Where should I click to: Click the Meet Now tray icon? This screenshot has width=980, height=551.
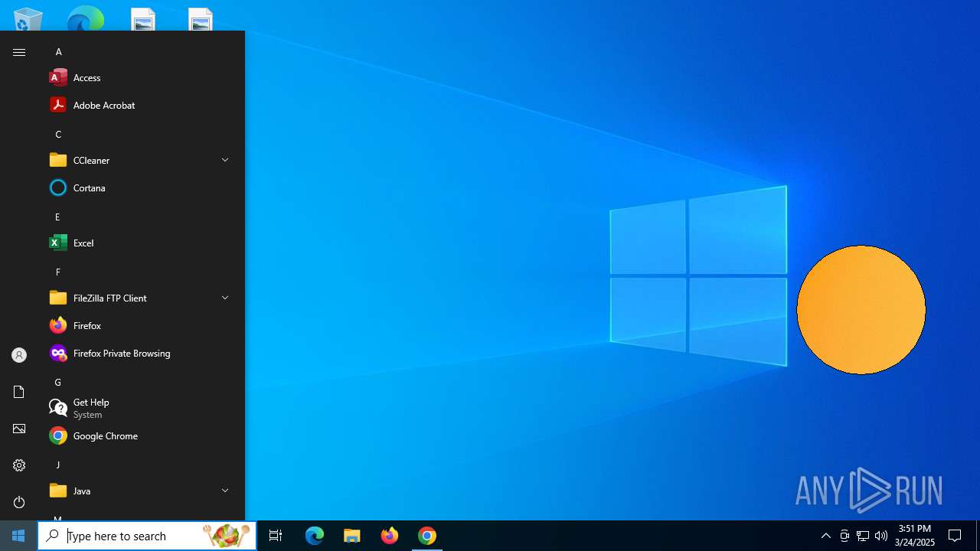click(844, 536)
